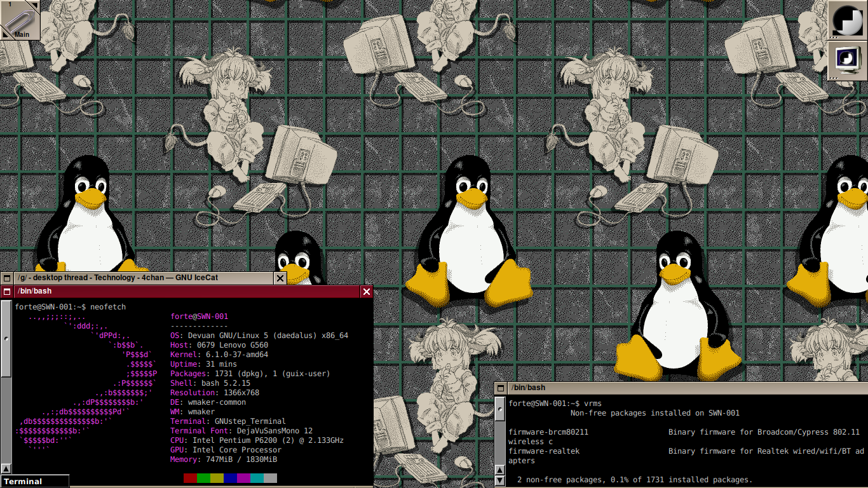Viewport: 868px width, 488px height.
Task: Click the 'Packages: 1731 (dpkg)' line
Action: (x=250, y=374)
